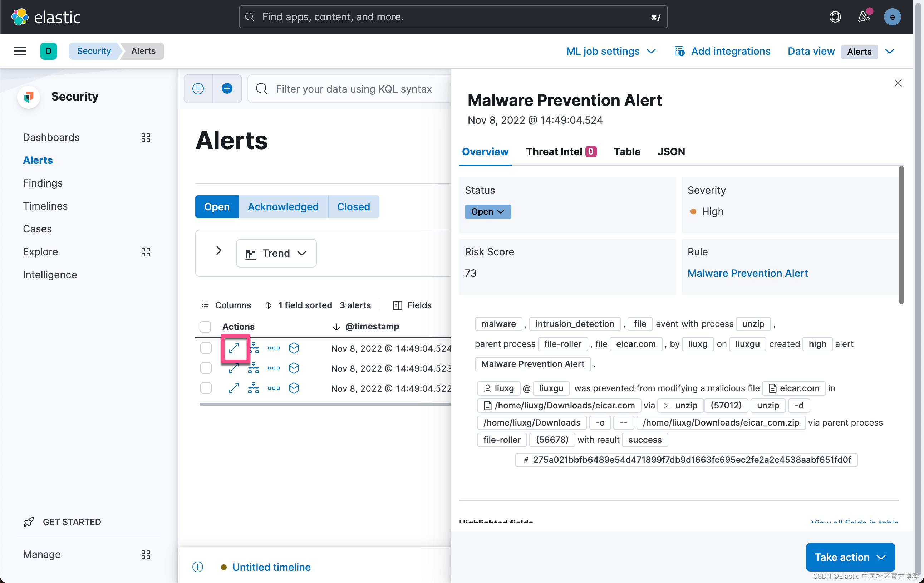Investigate 14:49:04.522 alert in timeline
The height and width of the screenshot is (583, 924).
coord(294,388)
